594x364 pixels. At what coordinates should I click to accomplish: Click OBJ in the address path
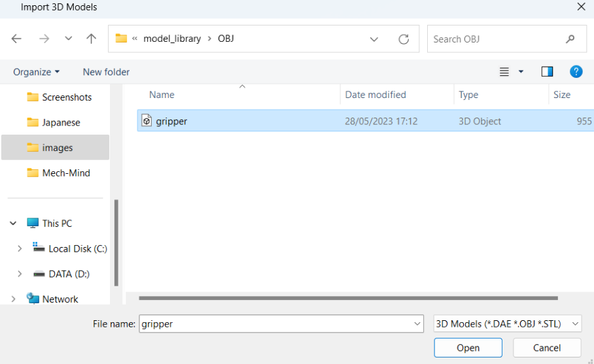click(226, 39)
